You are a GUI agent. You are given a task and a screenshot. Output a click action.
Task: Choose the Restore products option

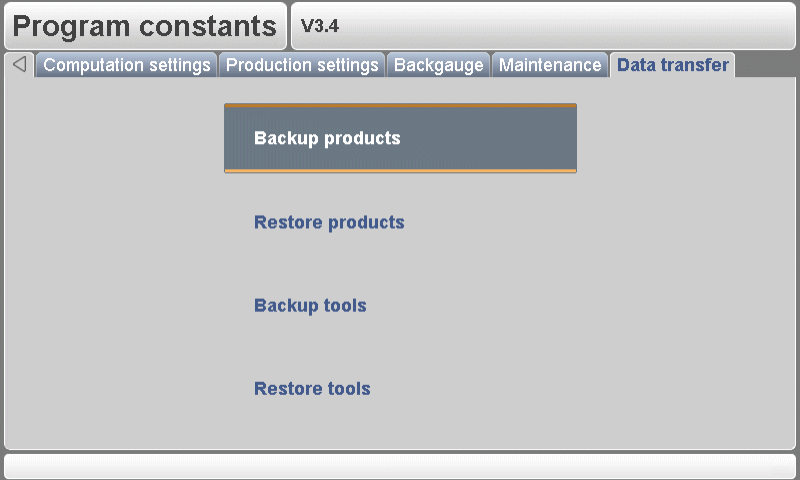pos(329,222)
